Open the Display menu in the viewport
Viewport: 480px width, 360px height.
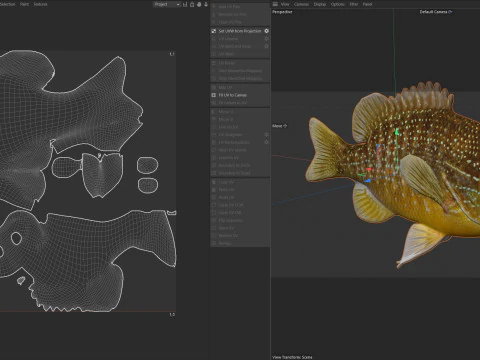320,4
